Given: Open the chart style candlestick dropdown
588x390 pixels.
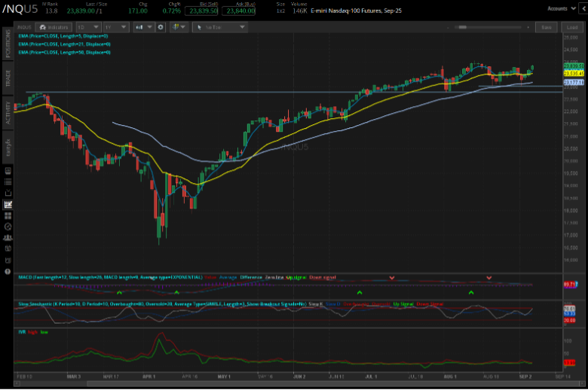Looking at the screenshot, I should coord(144,27).
